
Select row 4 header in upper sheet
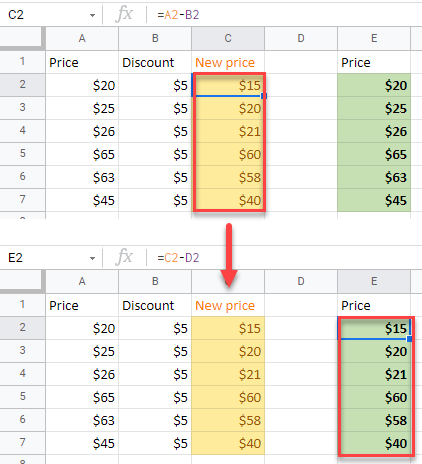(22, 131)
